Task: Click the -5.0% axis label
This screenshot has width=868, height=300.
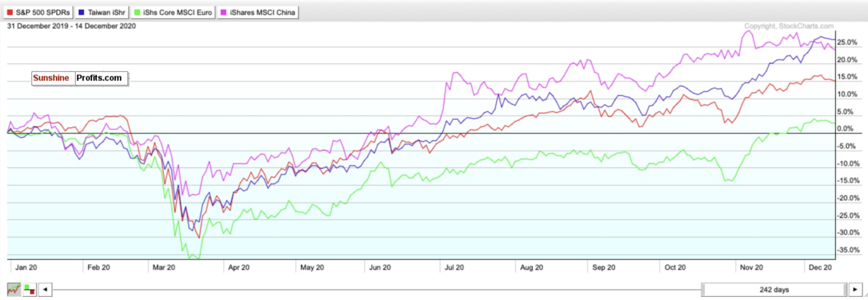Action: pyautogui.click(x=846, y=146)
